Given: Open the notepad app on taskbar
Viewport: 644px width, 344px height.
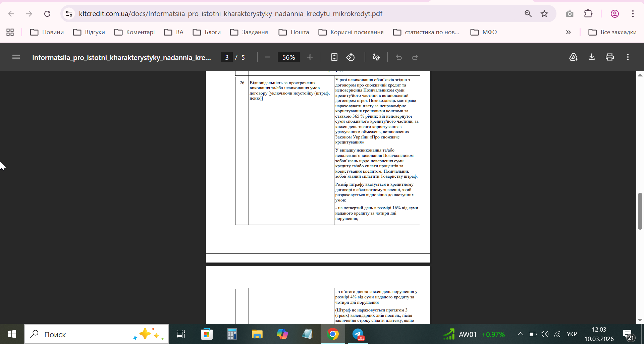Looking at the screenshot, I should point(307,334).
